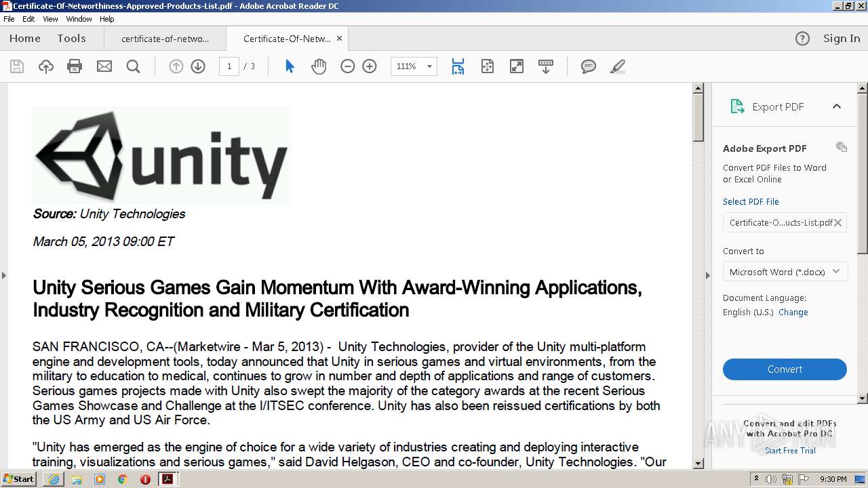Image resolution: width=868 pixels, height=488 pixels.
Task: Click the Windows Start button
Action: (19, 479)
